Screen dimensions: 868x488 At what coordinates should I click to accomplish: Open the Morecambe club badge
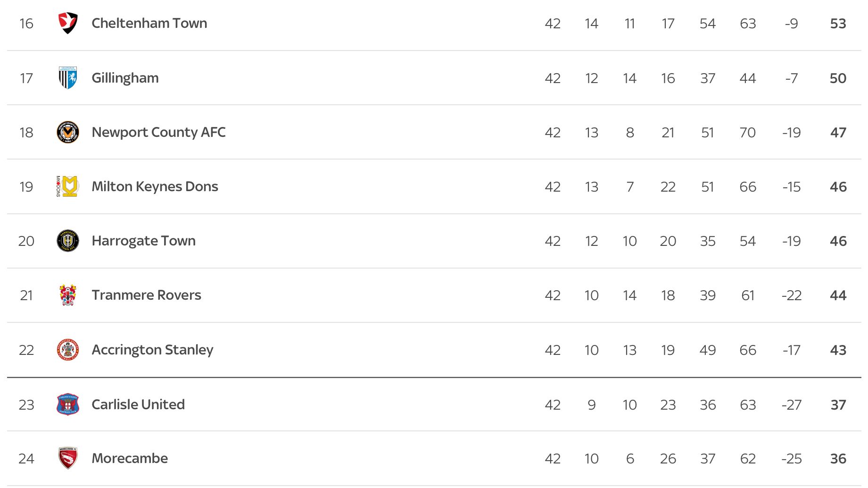(67, 458)
